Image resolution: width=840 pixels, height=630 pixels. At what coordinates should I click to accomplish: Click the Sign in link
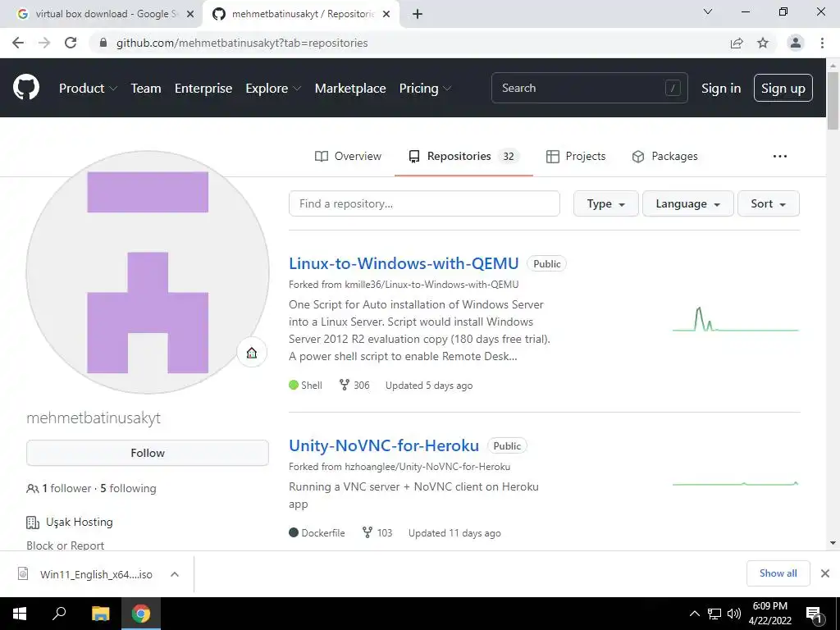[x=721, y=89]
